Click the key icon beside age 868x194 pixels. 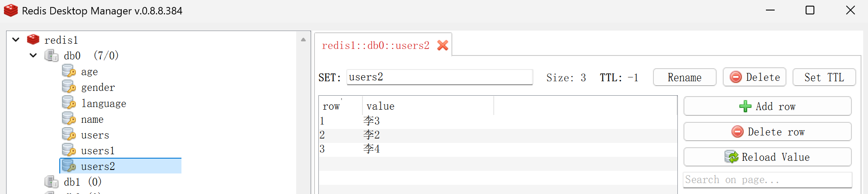tap(69, 71)
